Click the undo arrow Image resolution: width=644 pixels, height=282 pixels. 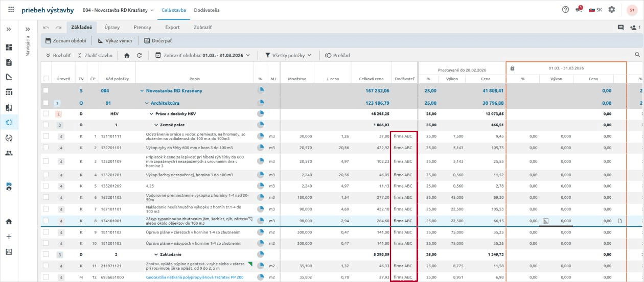47,27
